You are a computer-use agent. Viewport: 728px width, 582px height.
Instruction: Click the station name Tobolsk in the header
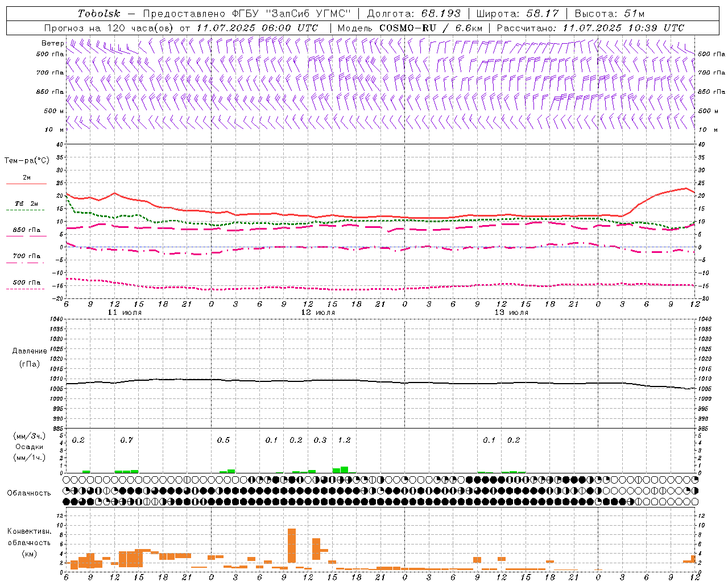[99, 14]
